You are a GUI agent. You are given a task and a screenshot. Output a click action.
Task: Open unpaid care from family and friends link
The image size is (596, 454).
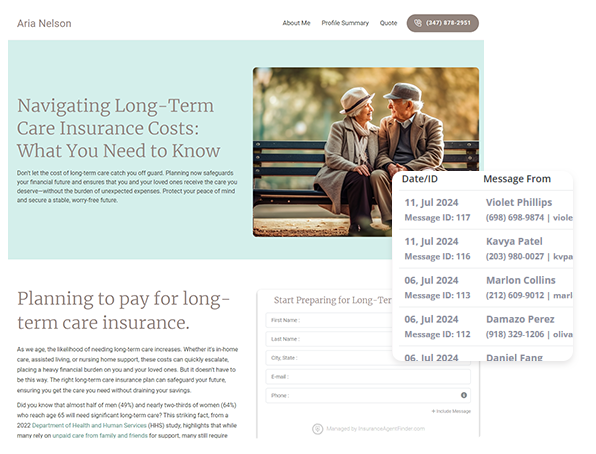coord(100,436)
